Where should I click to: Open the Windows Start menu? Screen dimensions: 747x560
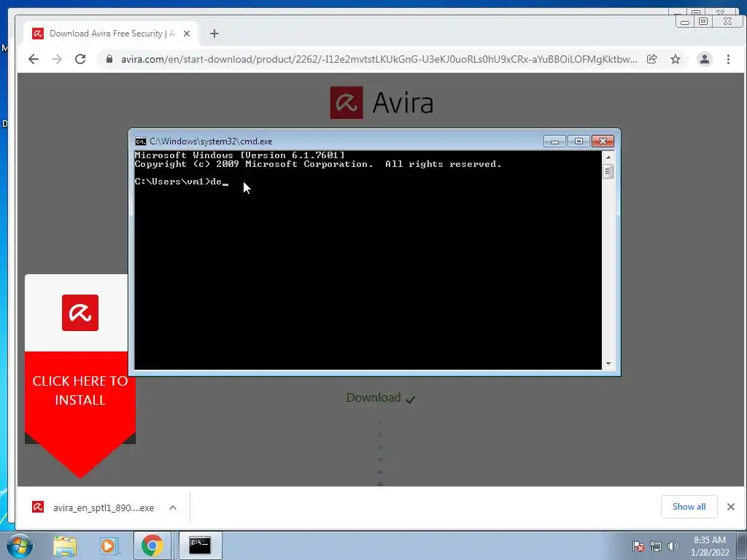(x=20, y=545)
